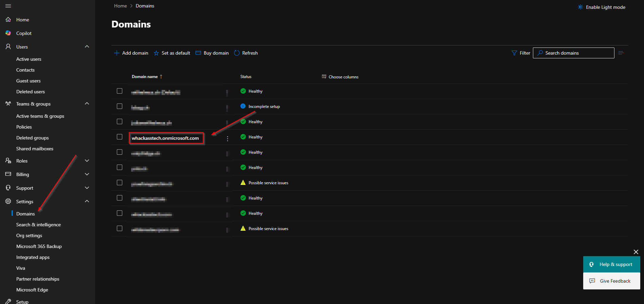Click Set as default button
Screen dimensions: 644x304
[172, 53]
